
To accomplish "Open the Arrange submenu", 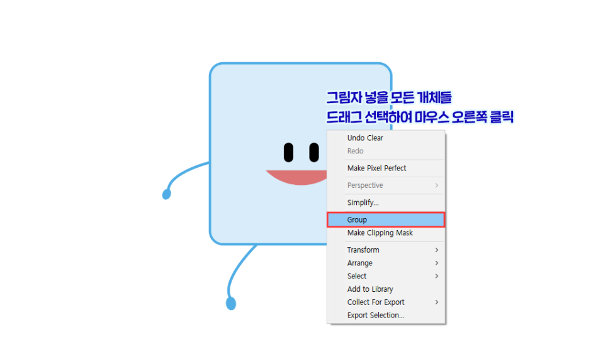I will point(386,263).
